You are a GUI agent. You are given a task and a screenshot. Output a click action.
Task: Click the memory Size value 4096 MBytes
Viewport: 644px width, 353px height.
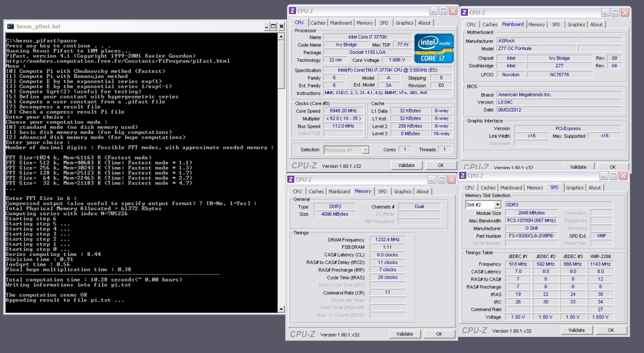334,214
